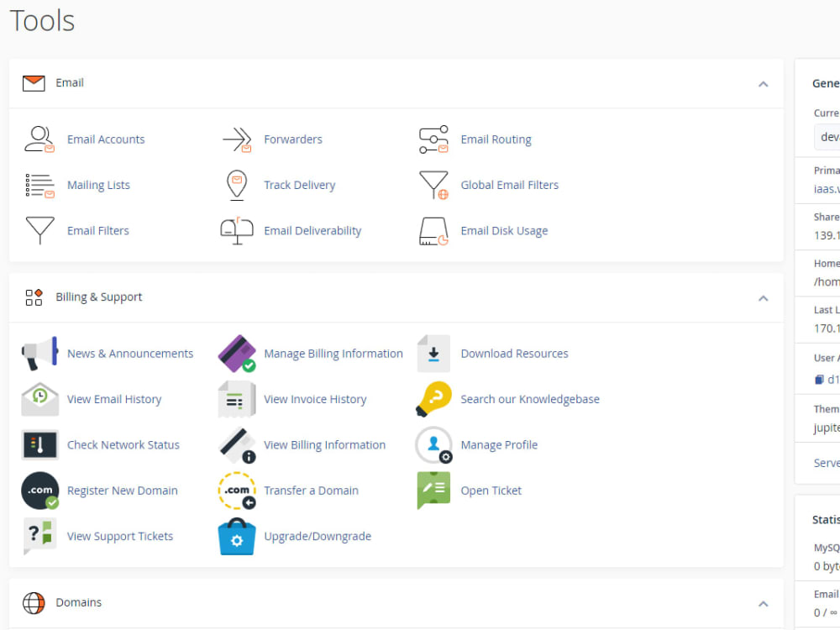Viewport: 840px width, 630px height.
Task: Open the Email Disk Usage link
Action: point(504,231)
